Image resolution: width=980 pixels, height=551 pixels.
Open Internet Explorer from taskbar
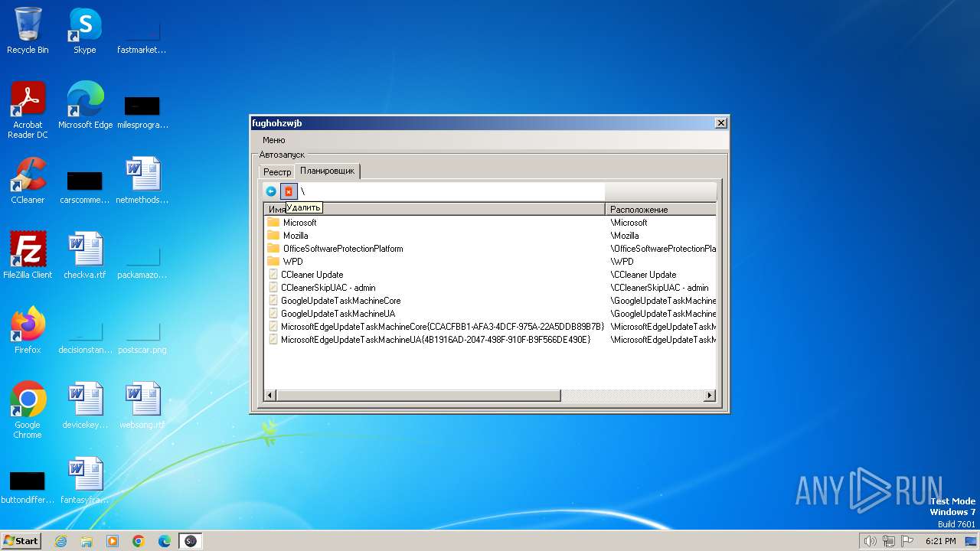pyautogui.click(x=60, y=541)
